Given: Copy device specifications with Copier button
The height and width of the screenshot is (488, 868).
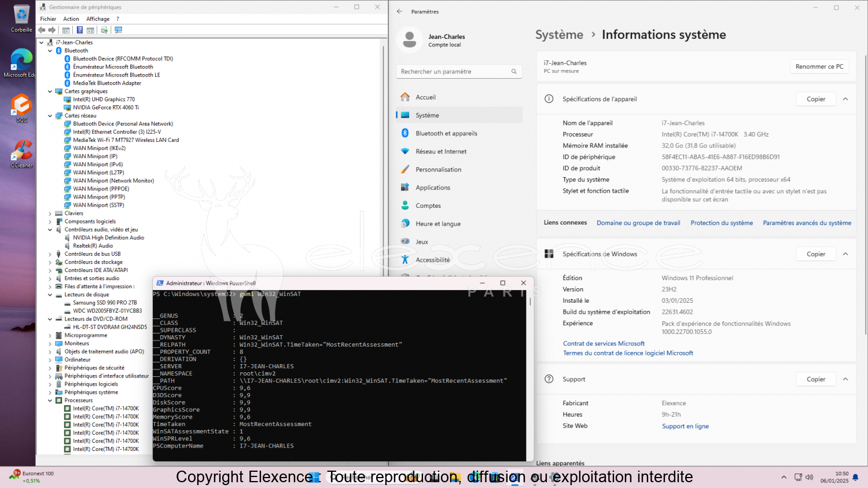Looking at the screenshot, I should coord(816,99).
